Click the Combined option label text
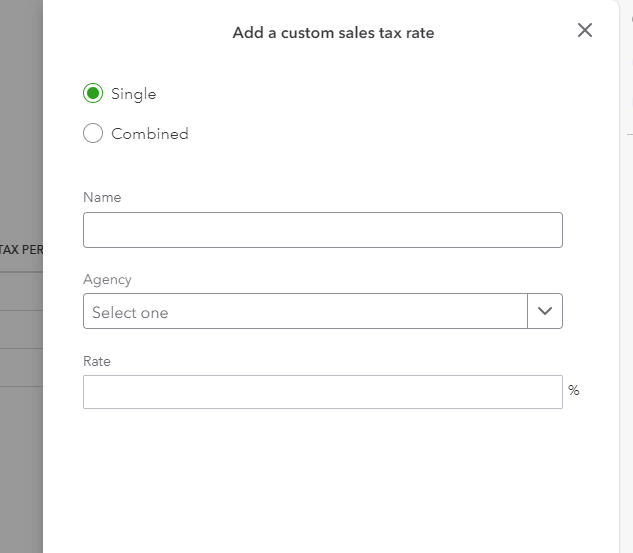633x553 pixels. point(150,134)
